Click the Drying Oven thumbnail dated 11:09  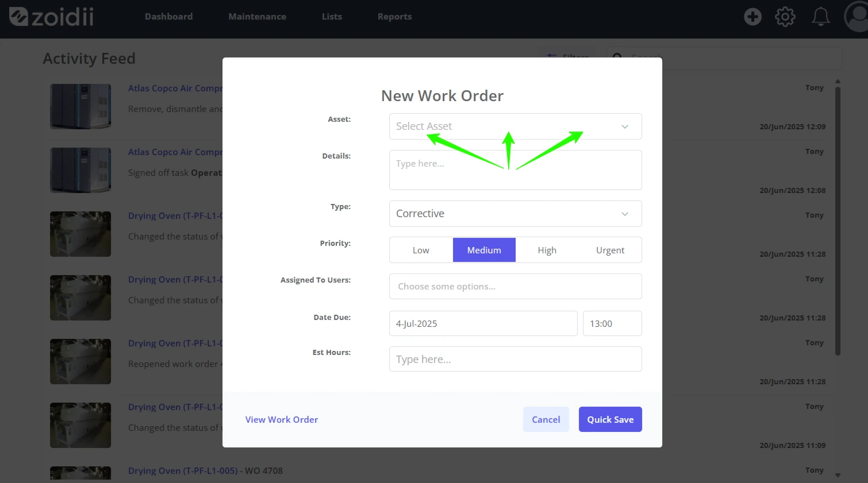pyautogui.click(x=80, y=425)
